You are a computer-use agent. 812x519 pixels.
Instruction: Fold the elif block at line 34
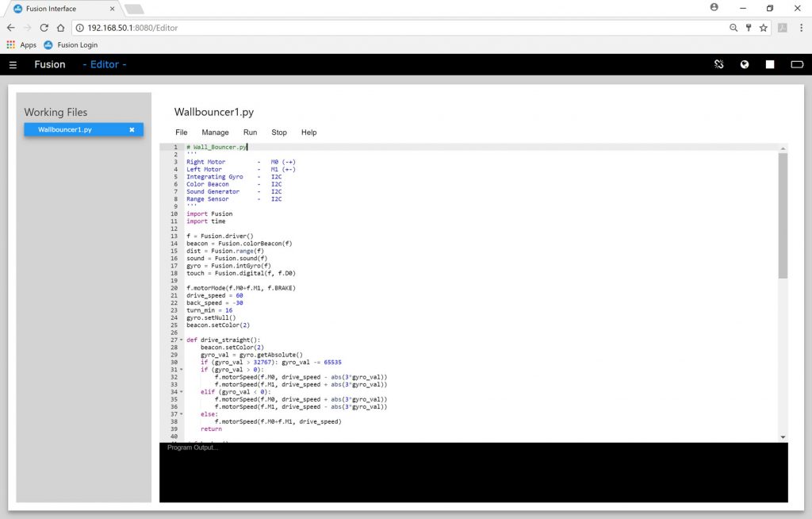[x=182, y=392]
